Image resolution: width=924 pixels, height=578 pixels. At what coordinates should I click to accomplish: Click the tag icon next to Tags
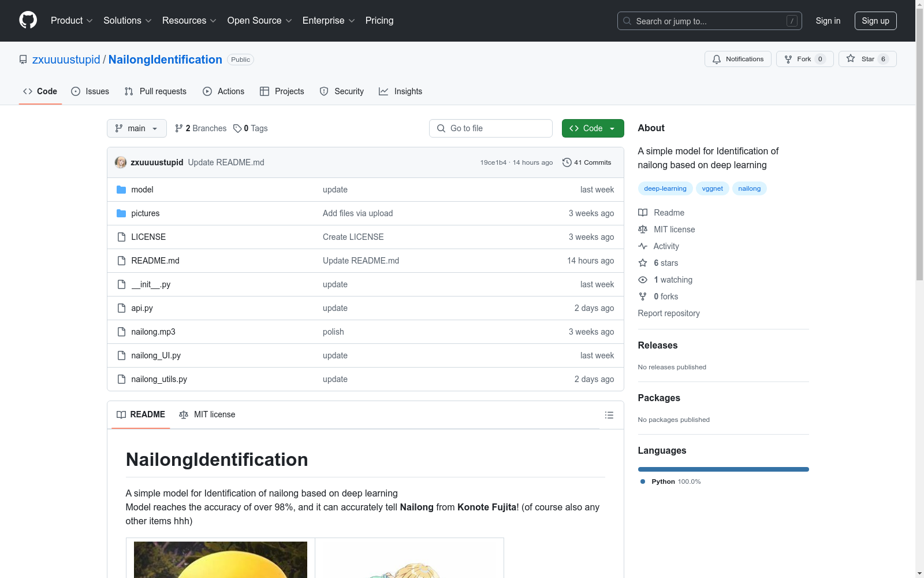click(x=237, y=128)
